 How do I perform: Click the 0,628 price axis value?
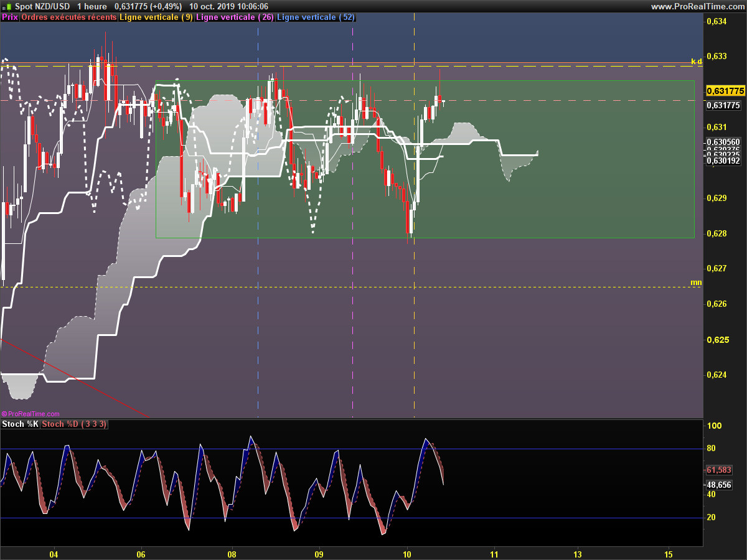(717, 234)
